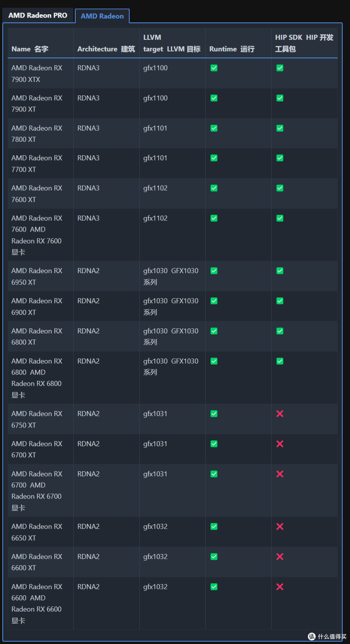
Task: Click the Runtime checkmark for RX 6900 XT
Action: point(214,301)
